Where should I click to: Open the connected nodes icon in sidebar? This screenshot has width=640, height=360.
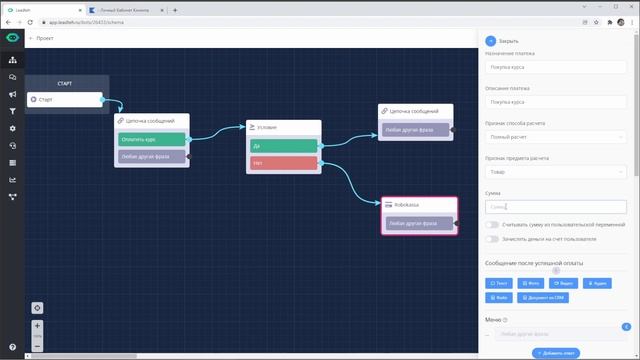click(13, 197)
